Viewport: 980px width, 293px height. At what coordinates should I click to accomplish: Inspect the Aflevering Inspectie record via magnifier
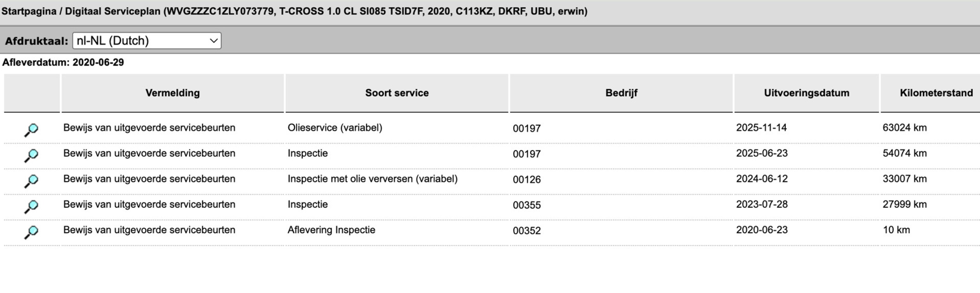31,231
